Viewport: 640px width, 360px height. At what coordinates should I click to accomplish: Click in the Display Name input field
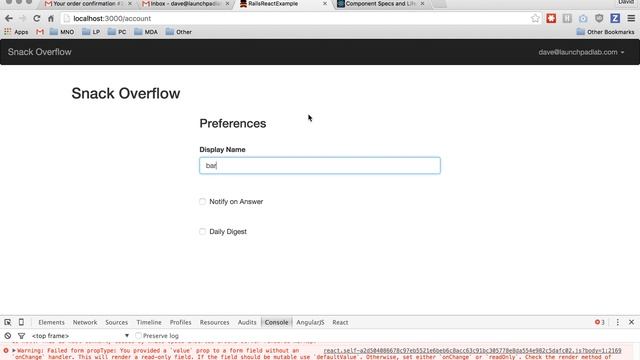[320, 166]
